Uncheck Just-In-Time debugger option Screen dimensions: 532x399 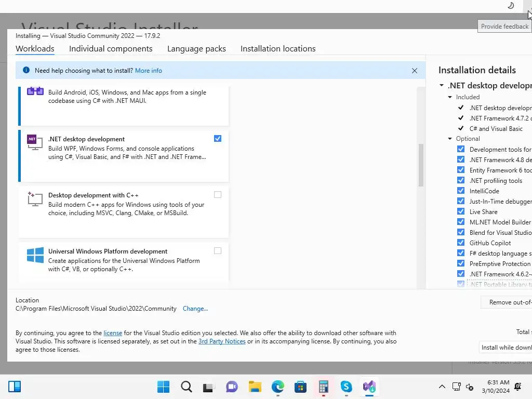[460, 201]
